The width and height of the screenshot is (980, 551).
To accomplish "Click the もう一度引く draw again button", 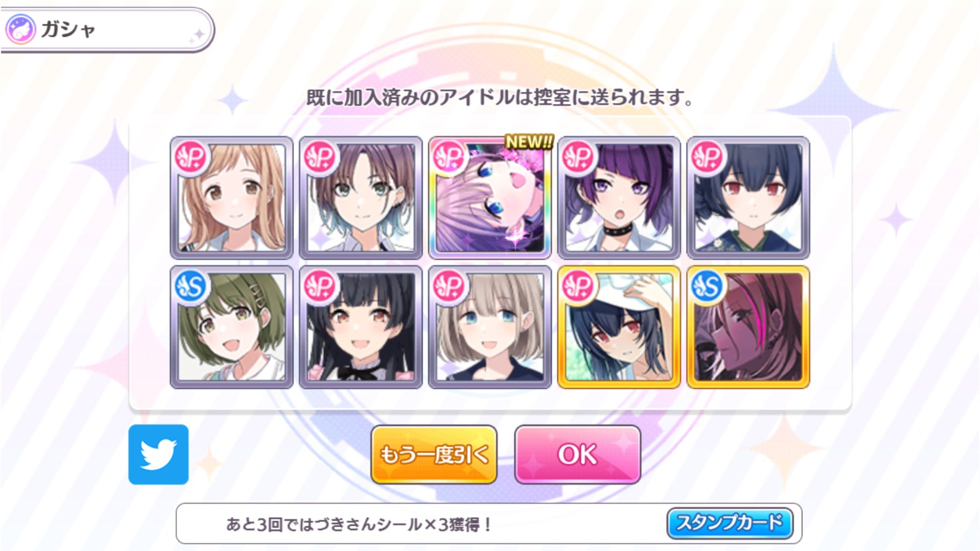I will tap(434, 454).
